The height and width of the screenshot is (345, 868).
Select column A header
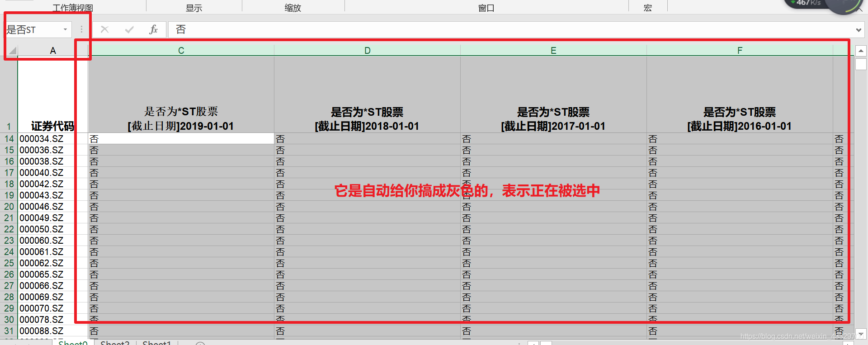point(53,50)
